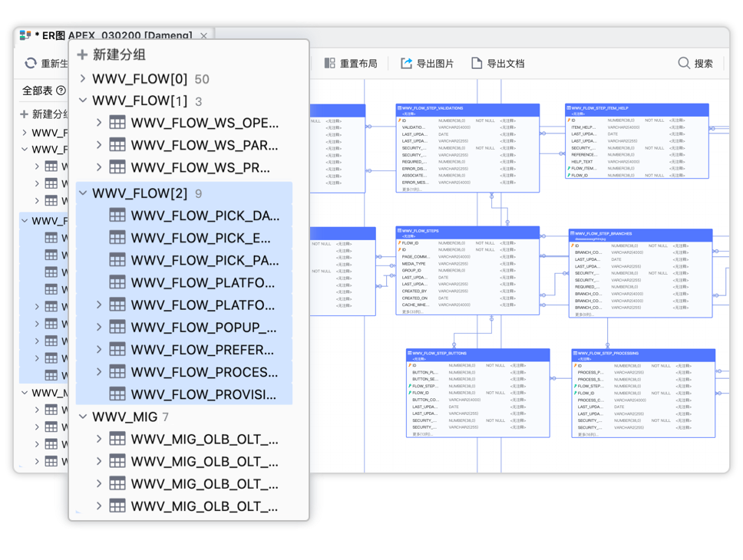Select the WWV_FLOW_STEPS table header in diagram
The height and width of the screenshot is (560, 743).
(467, 232)
